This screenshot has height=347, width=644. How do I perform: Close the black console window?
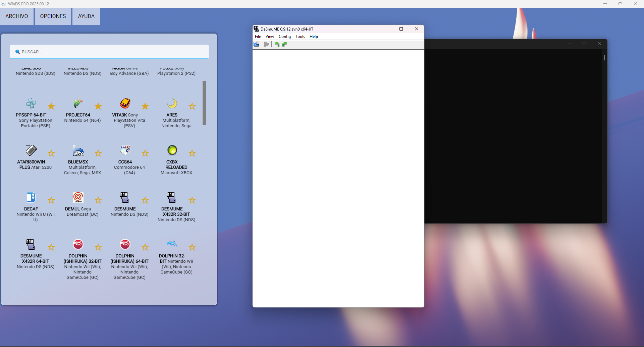coord(600,44)
